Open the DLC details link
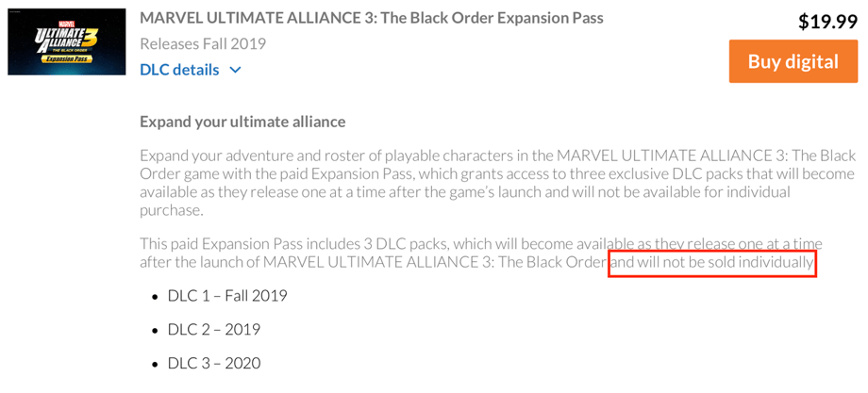Viewport: 868px width, 393px height. [x=179, y=70]
